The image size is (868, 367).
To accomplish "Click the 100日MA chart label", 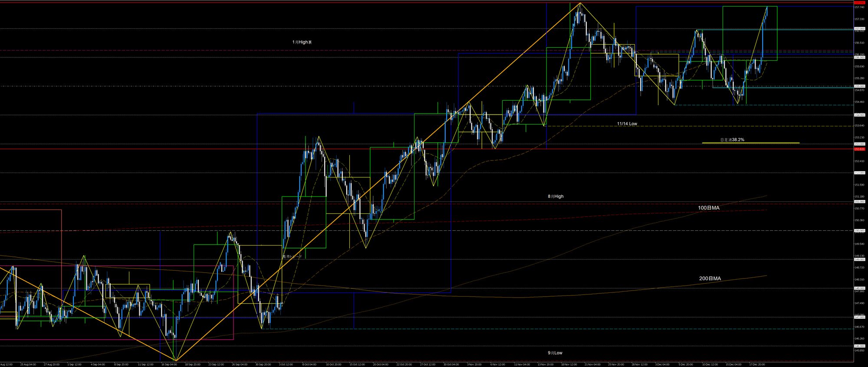I will click(708, 208).
